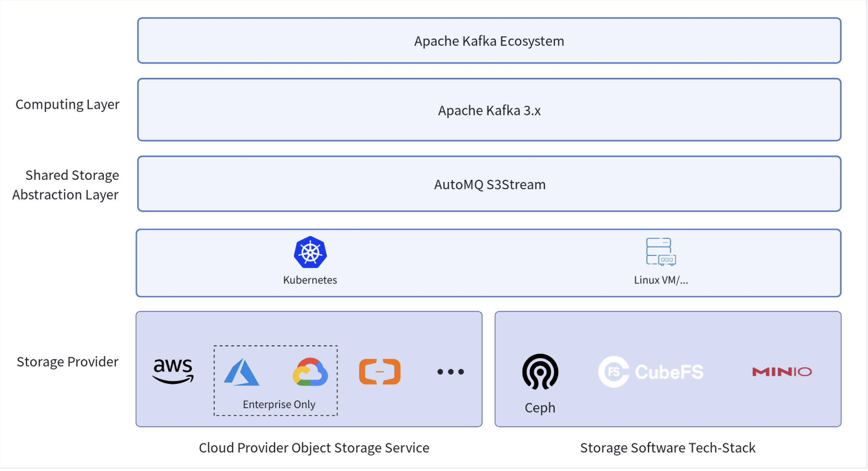Click the Apache Kafka 3.x box
Screen dimensions: 868x471
click(x=489, y=110)
